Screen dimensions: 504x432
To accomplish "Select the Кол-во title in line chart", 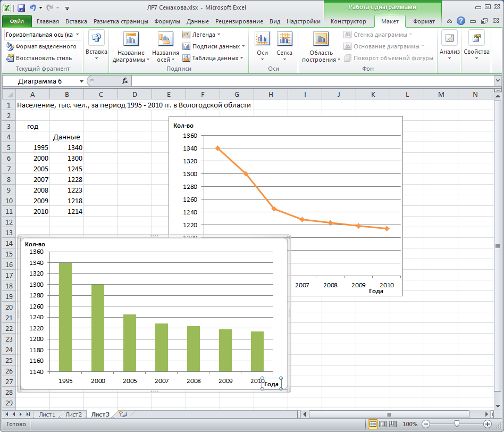I will click(183, 126).
